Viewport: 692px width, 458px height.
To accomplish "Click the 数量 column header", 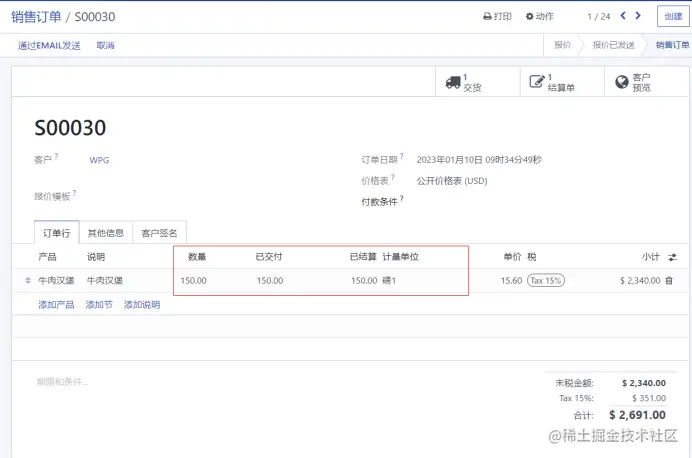I will 197,257.
